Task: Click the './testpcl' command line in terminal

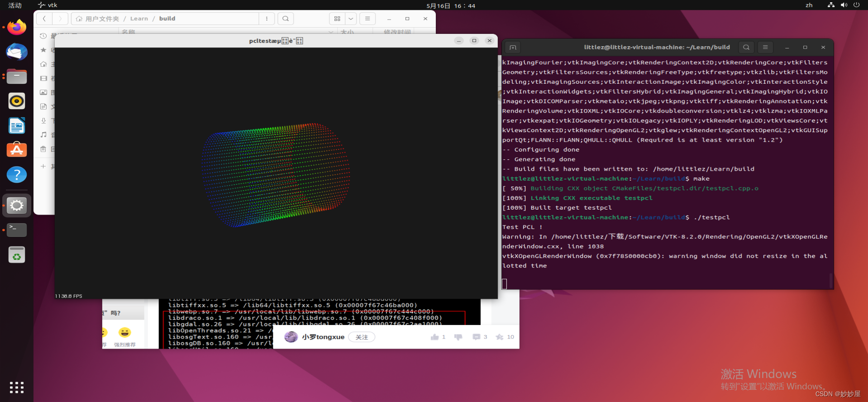Action: pos(712,217)
